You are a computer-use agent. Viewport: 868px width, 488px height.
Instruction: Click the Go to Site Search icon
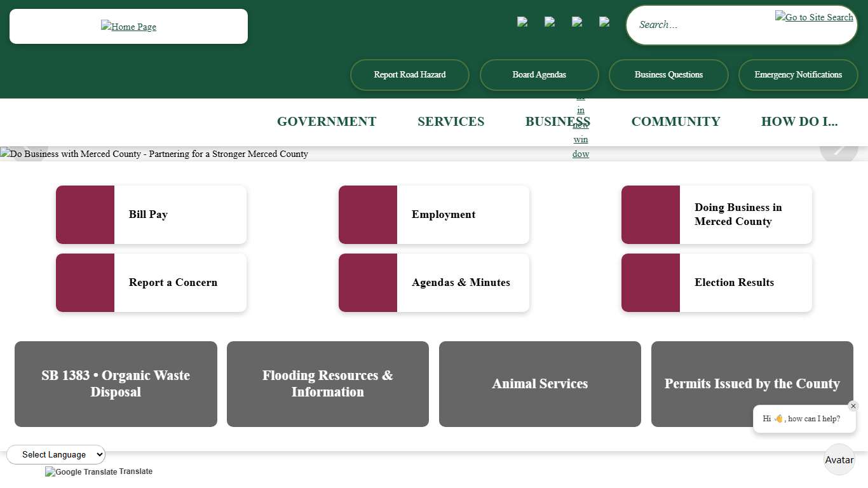tap(813, 17)
